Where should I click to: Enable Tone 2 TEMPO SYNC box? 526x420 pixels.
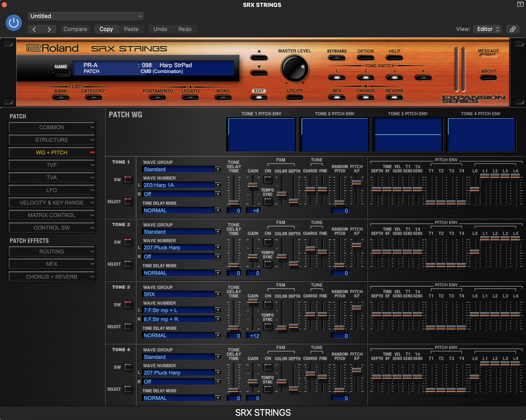pyautogui.click(x=268, y=264)
